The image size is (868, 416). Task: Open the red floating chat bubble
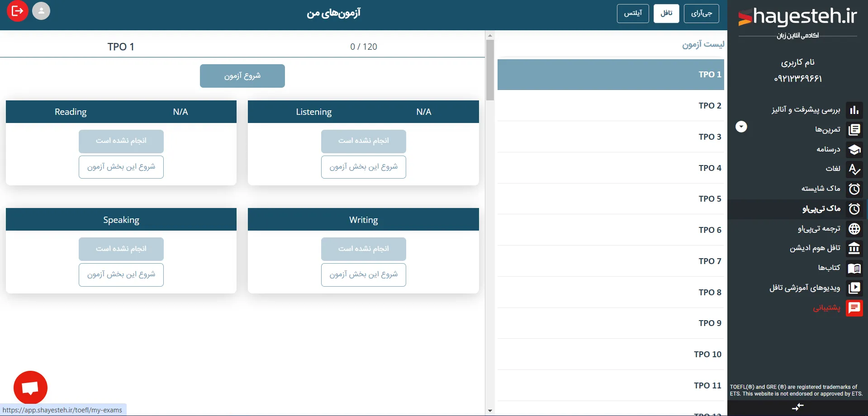point(30,388)
